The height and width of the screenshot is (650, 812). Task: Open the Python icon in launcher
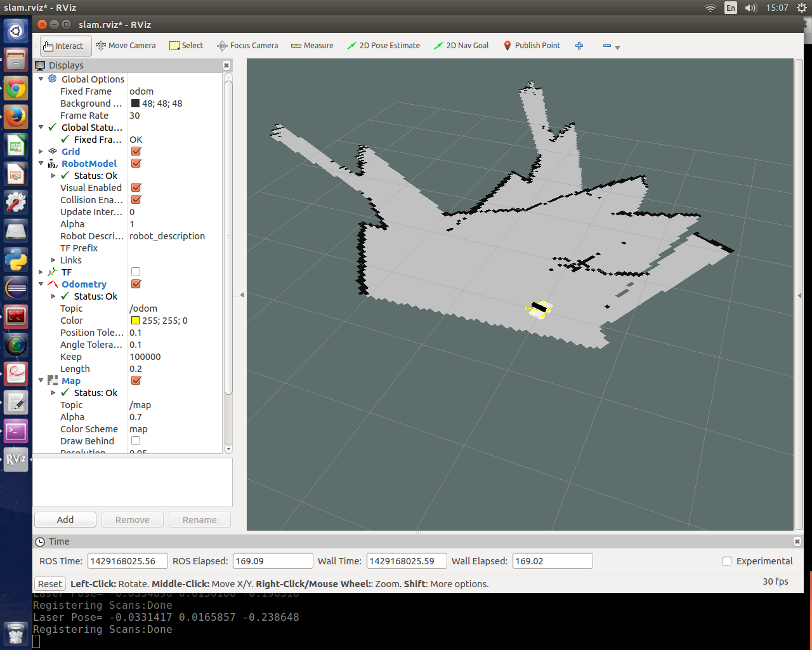pyautogui.click(x=16, y=260)
